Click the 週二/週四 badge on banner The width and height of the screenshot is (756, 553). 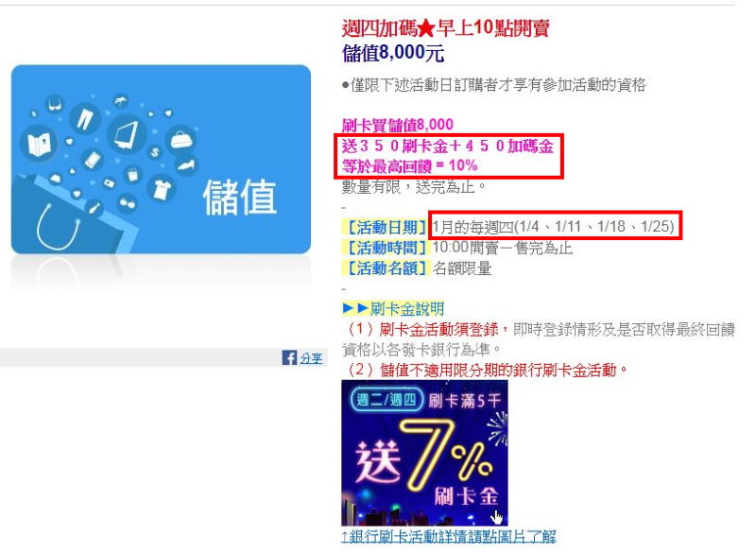click(x=387, y=400)
